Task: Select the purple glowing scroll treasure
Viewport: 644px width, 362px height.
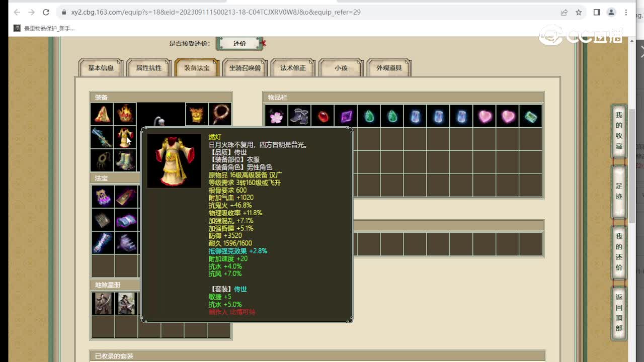Action: pyautogui.click(x=126, y=220)
